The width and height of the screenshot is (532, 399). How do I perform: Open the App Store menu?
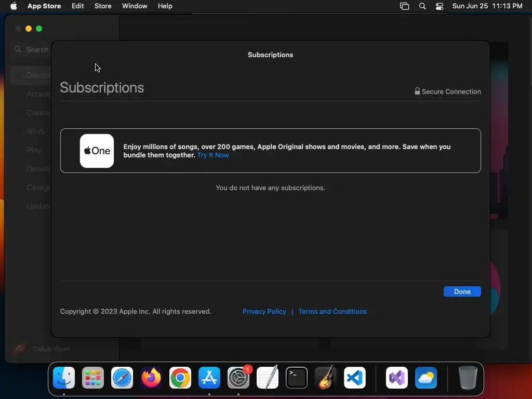pyautogui.click(x=44, y=6)
